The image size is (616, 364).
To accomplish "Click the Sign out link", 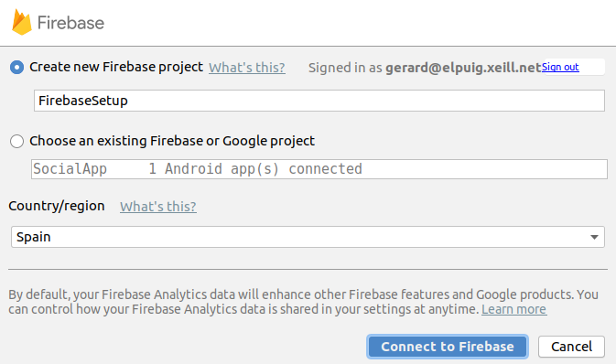I will (x=560, y=67).
